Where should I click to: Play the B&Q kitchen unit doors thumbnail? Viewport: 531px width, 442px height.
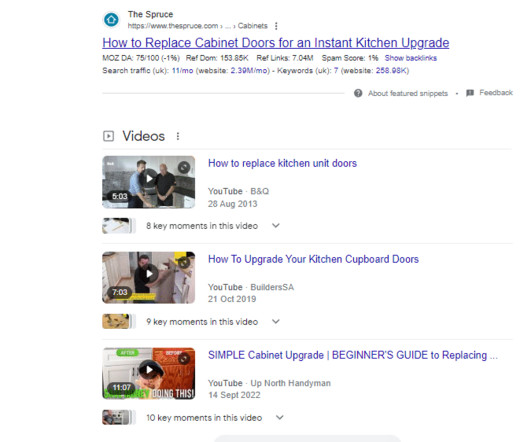tap(149, 182)
